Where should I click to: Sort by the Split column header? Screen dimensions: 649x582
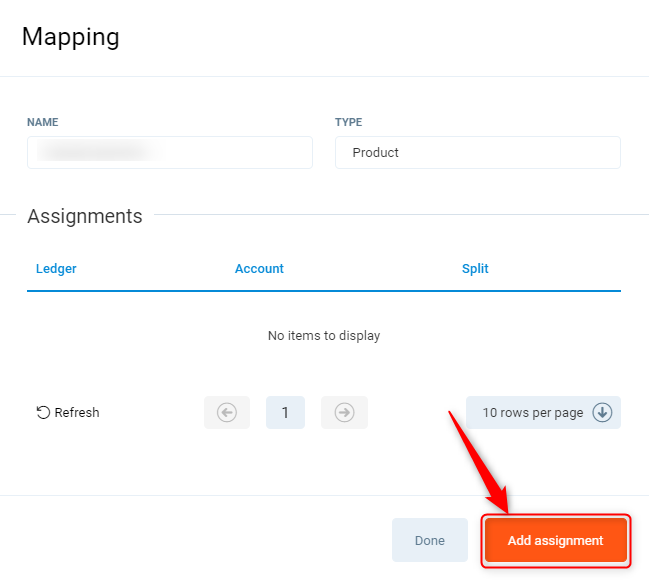click(475, 269)
